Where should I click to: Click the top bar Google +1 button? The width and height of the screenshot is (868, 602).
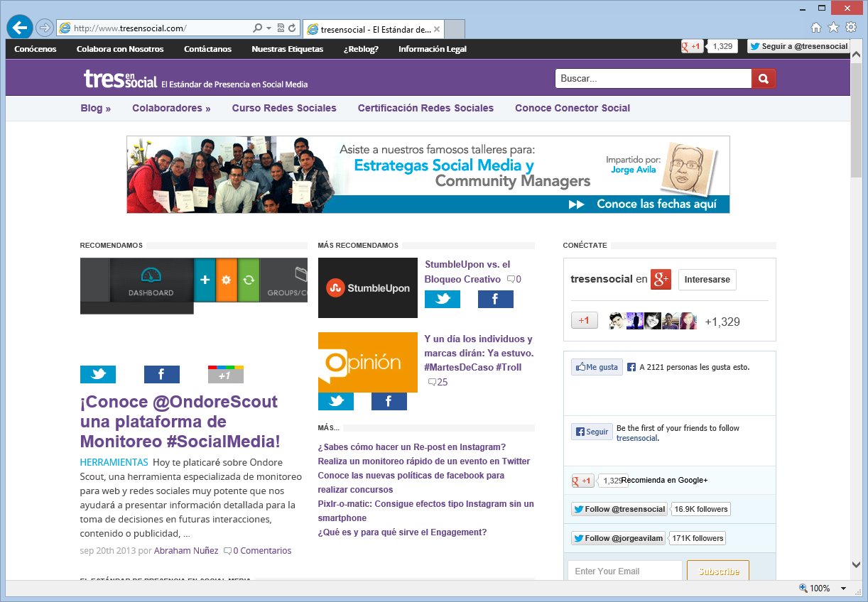click(693, 46)
